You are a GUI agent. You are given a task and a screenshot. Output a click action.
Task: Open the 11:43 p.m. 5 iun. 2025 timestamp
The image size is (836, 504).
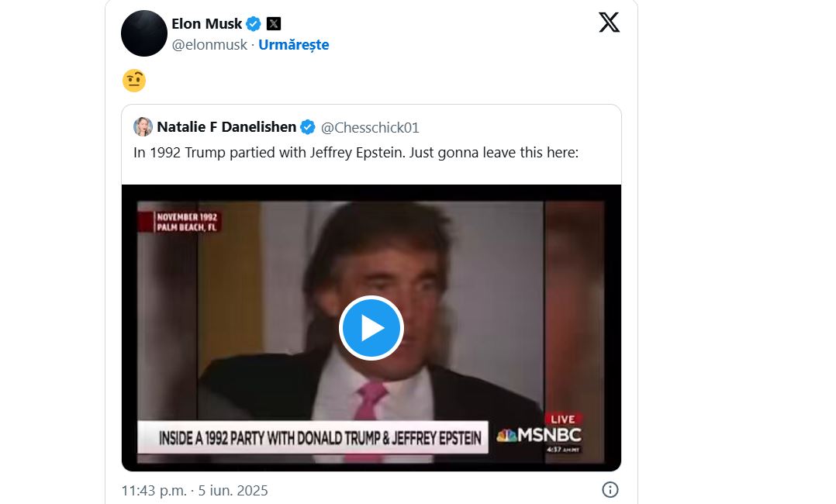[195, 490]
